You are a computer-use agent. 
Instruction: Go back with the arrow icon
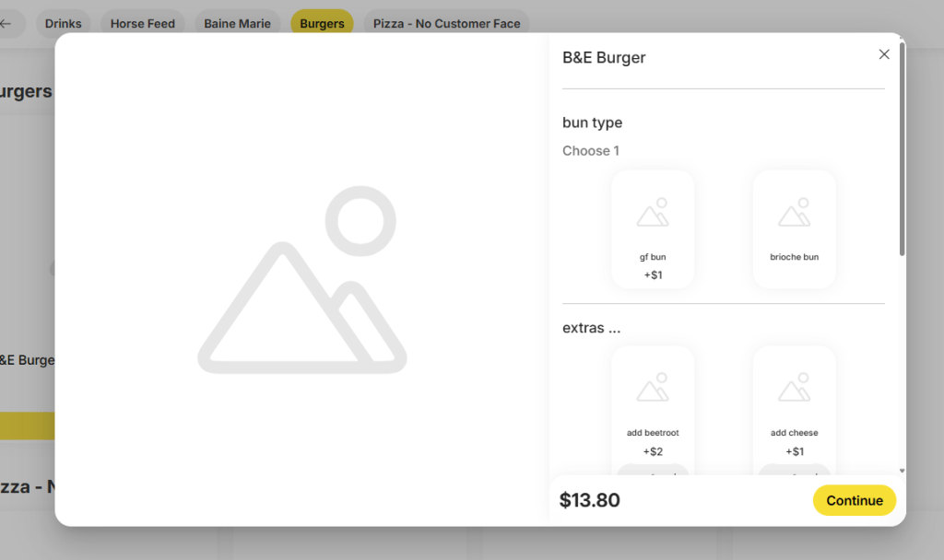(6, 23)
